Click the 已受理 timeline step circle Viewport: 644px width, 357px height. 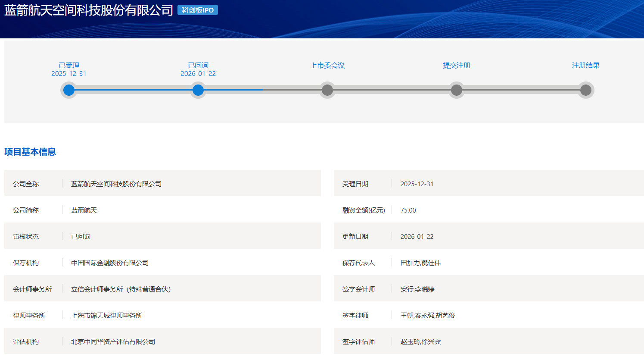point(69,90)
